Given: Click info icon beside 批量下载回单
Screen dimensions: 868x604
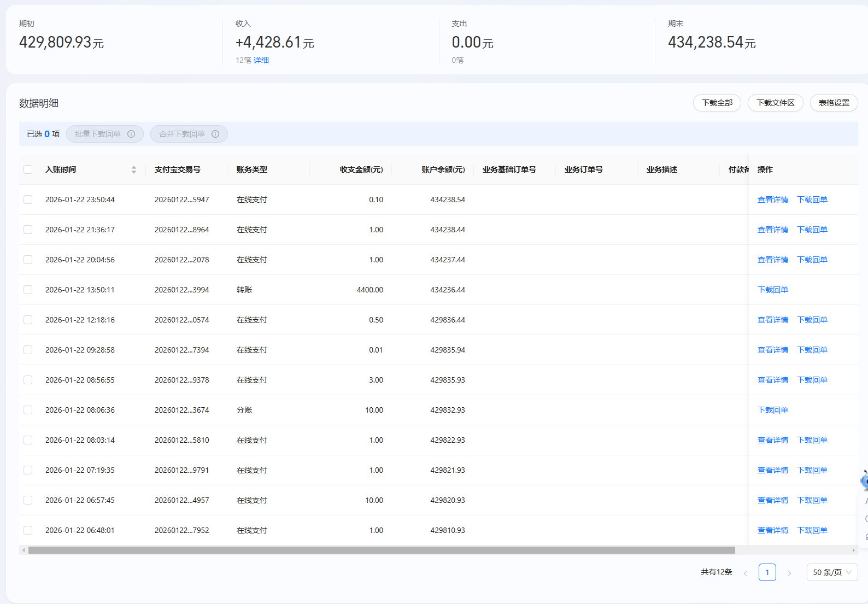Looking at the screenshot, I should [x=131, y=134].
